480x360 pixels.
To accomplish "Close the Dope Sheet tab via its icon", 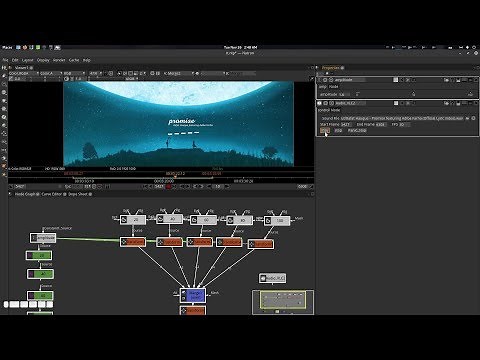I will pyautogui.click(x=90, y=194).
